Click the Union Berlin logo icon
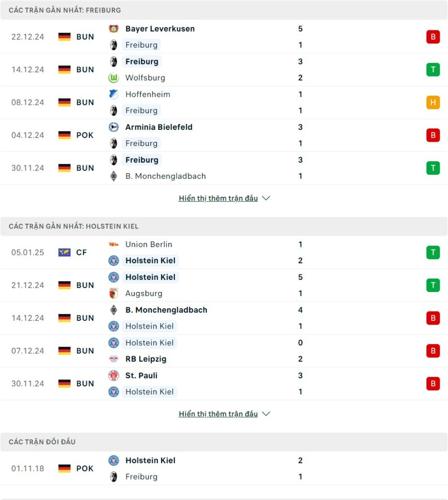The width and height of the screenshot is (448, 500). click(x=114, y=245)
